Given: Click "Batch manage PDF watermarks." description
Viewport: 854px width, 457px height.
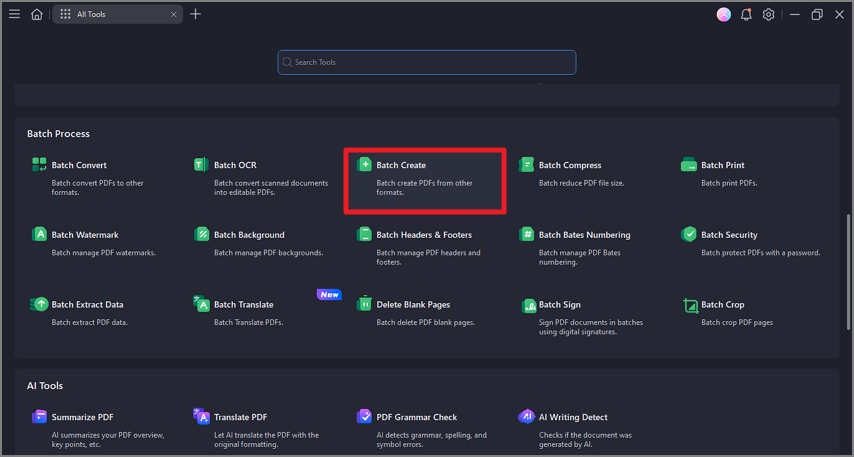Looking at the screenshot, I should click(103, 253).
